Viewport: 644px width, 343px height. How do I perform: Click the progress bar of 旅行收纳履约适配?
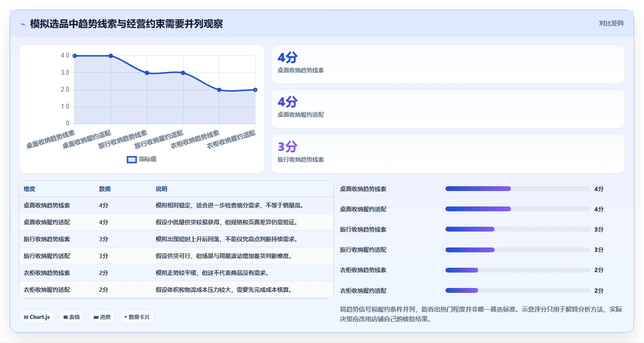coord(518,250)
